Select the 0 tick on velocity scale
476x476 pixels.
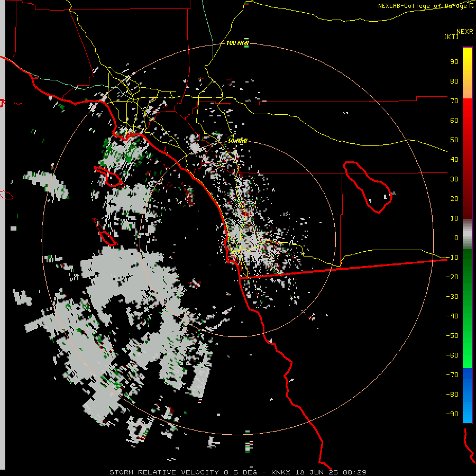tap(456, 237)
